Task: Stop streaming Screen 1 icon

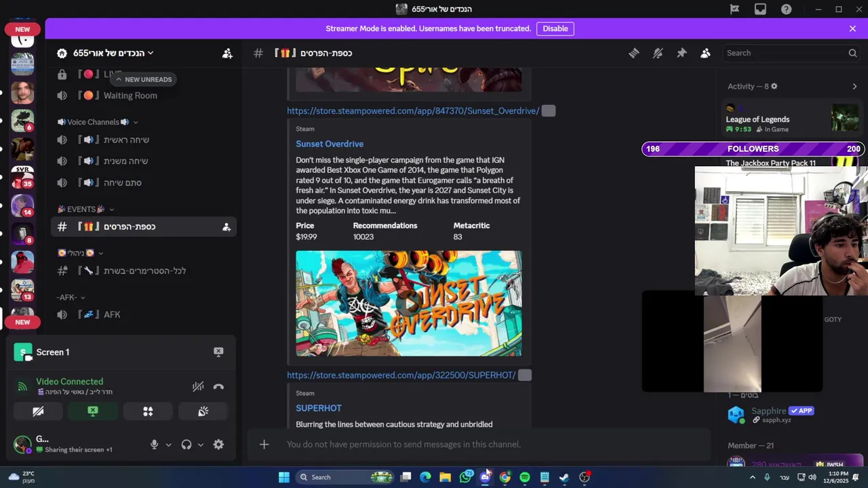Action: point(218,352)
